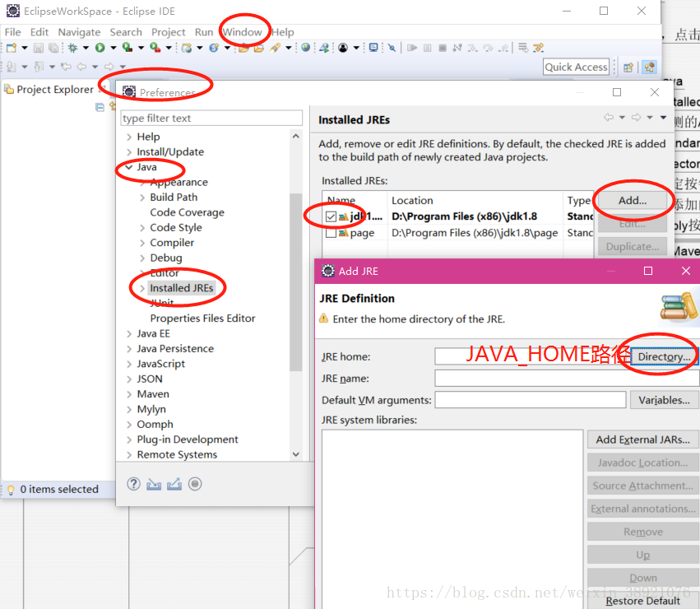Screen dimensions: 700x609
Task: Click the Step Over icon
Action: tap(488, 48)
